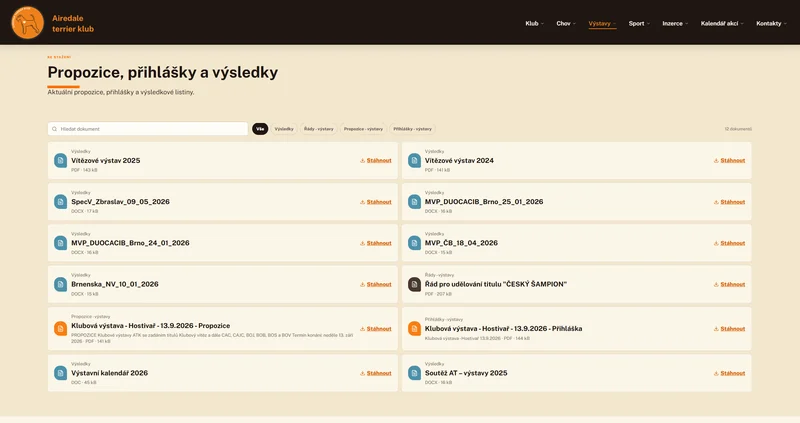
Task: Click the title Soutěž AT – výstavy 2025
Action: [x=466, y=373]
